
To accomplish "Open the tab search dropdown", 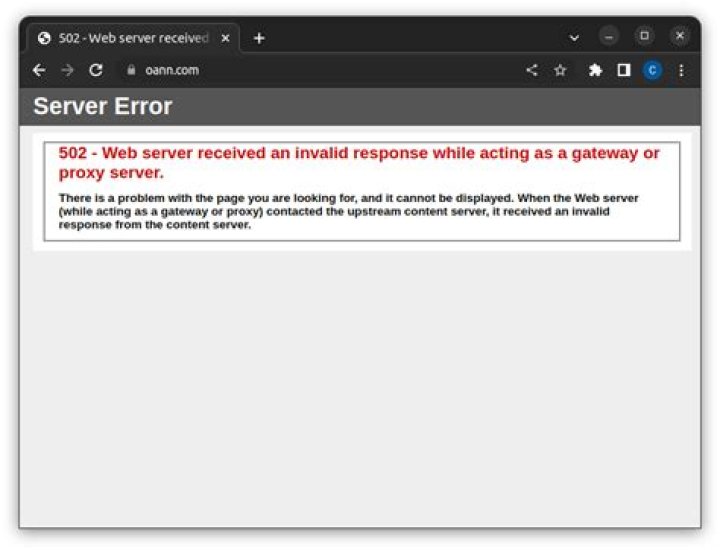I will [574, 38].
